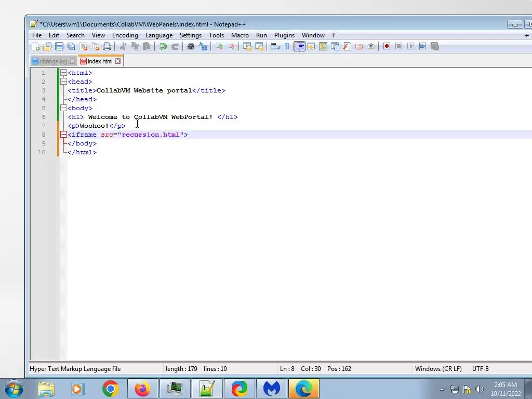This screenshot has width=532, height=399.
Task: Click the user-defined language icon
Action: pyautogui.click(x=311, y=46)
